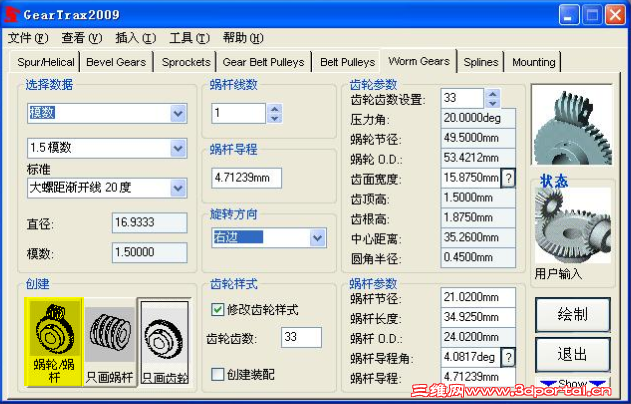Open help for 蜗杆导程角 question mark
The image size is (631, 404).
click(x=508, y=357)
